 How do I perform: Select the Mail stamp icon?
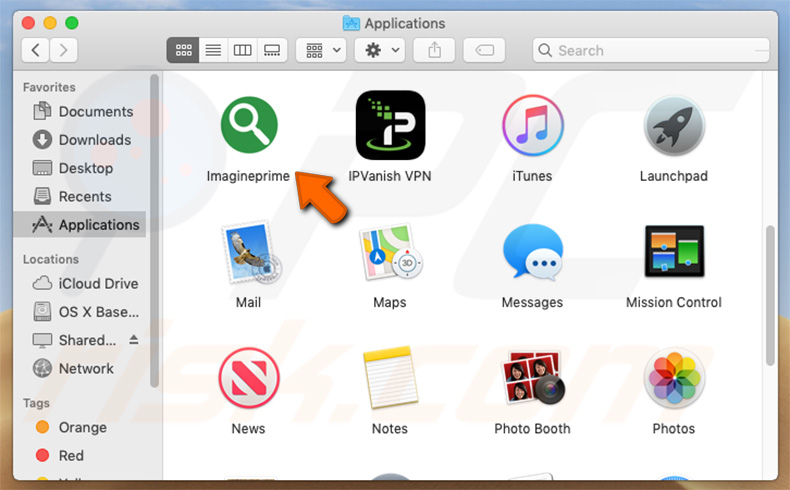(251, 252)
